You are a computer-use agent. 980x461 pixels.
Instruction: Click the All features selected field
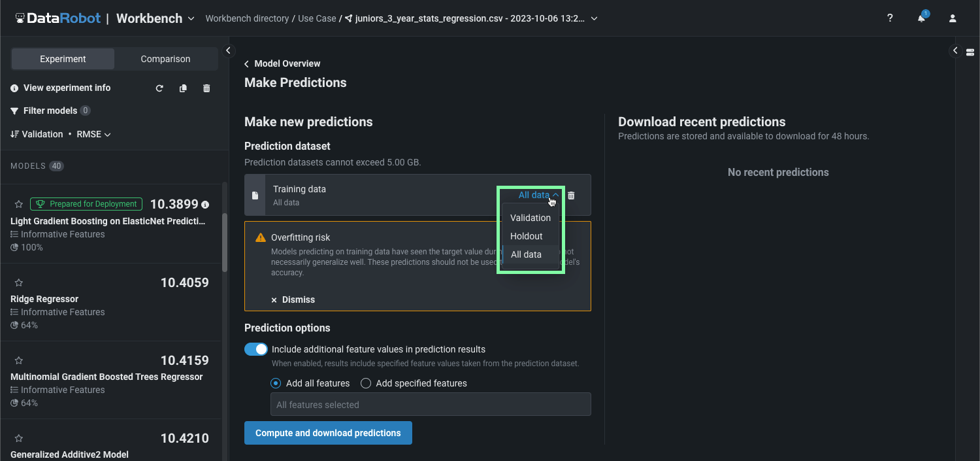(431, 405)
